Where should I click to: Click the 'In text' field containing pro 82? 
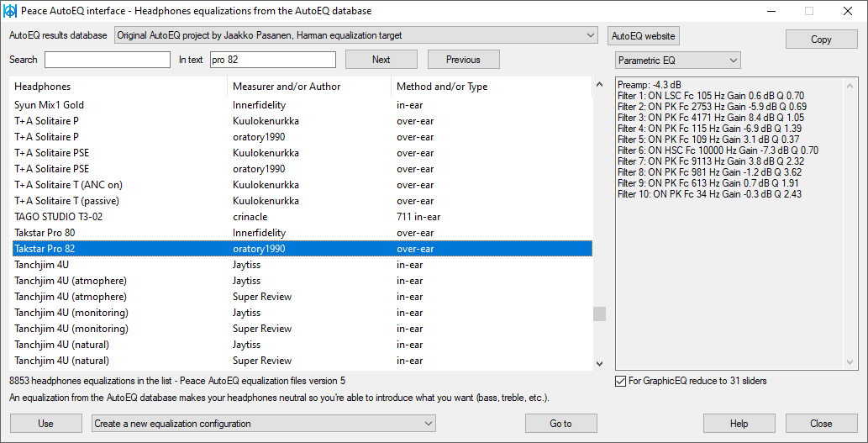click(x=272, y=60)
